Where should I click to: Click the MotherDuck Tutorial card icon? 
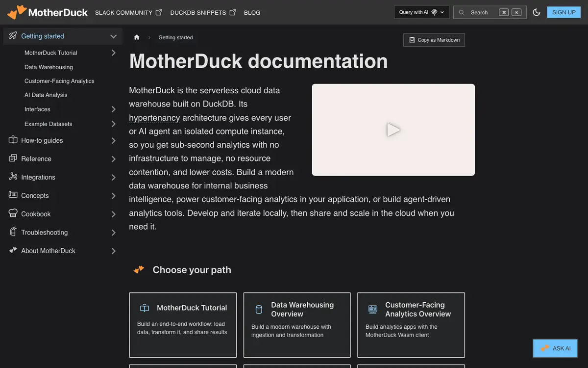(x=145, y=308)
